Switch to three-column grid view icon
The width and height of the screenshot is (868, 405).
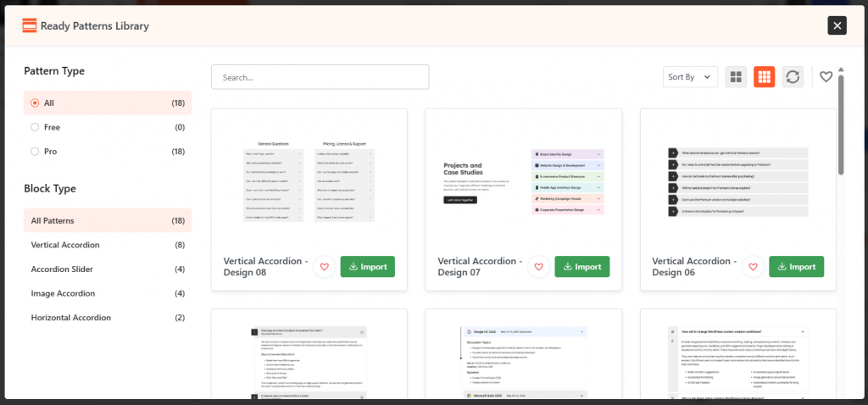click(764, 77)
